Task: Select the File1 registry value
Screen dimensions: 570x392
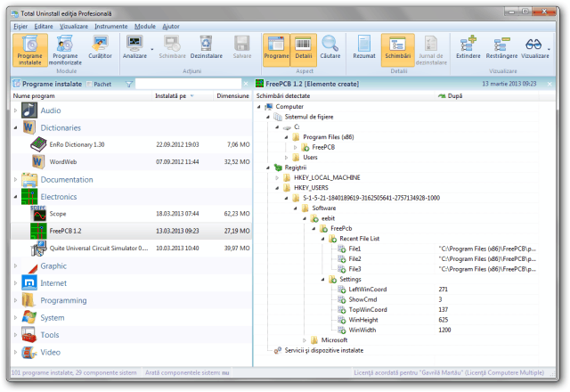Action: point(354,249)
